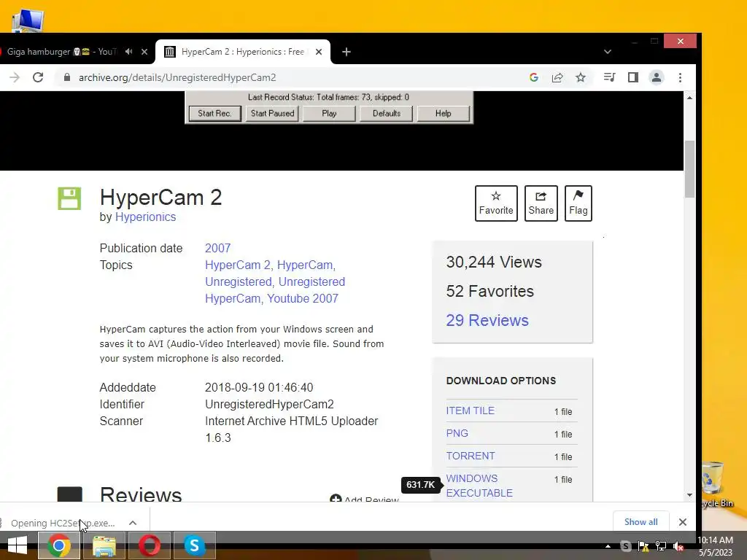
Task: Click Chrome in the taskbar
Action: tap(59, 545)
